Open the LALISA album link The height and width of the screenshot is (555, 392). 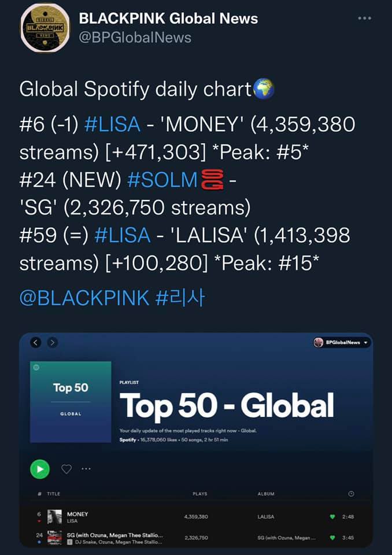point(266,516)
